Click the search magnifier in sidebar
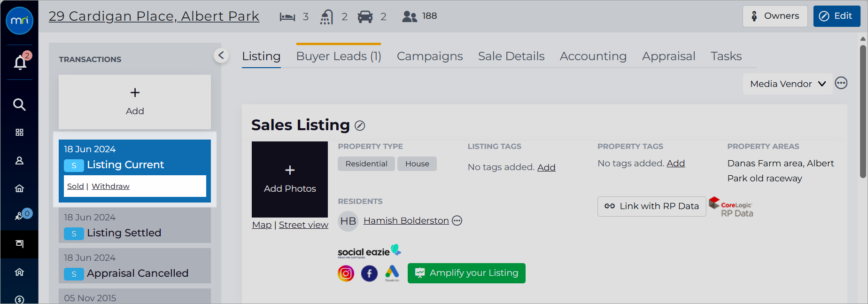The height and width of the screenshot is (304, 868). 19,104
